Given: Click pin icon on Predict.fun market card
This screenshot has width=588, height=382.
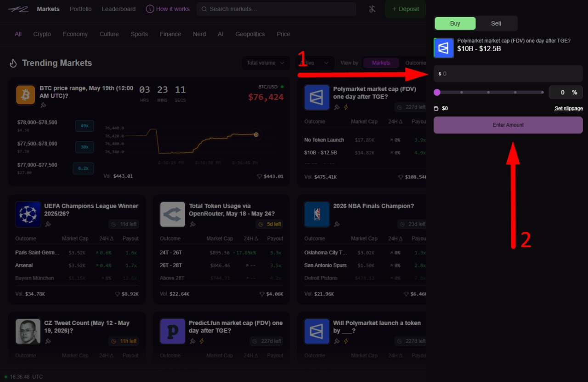Looking at the screenshot, I should click(192, 341).
